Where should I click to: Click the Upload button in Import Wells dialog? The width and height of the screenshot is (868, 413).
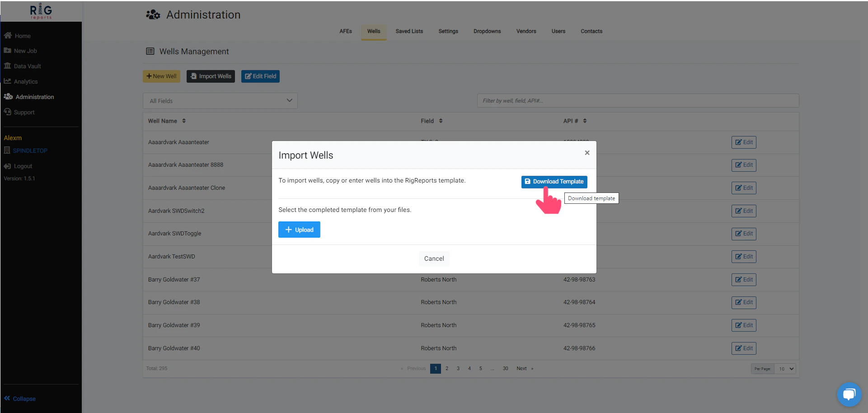point(299,230)
